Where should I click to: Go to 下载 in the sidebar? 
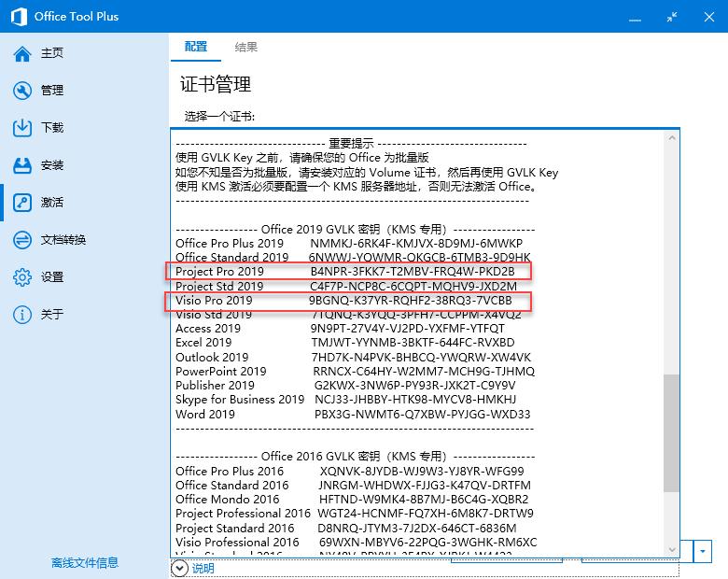click(x=51, y=127)
